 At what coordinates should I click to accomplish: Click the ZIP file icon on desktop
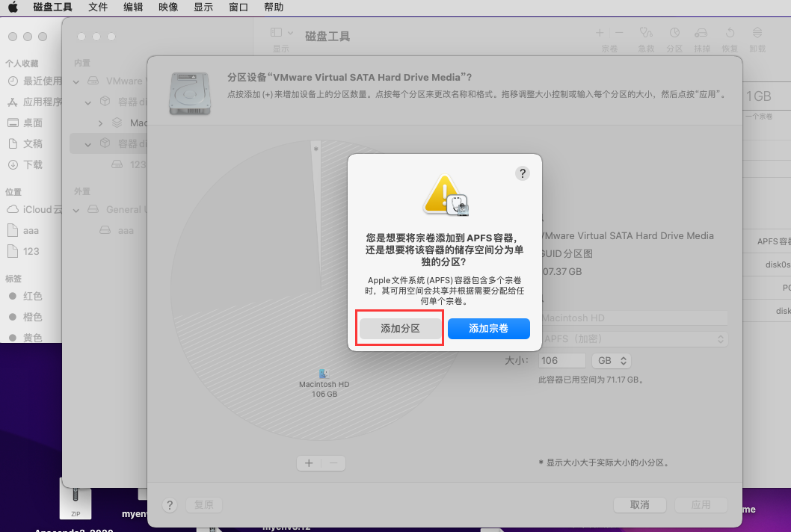[x=76, y=498]
